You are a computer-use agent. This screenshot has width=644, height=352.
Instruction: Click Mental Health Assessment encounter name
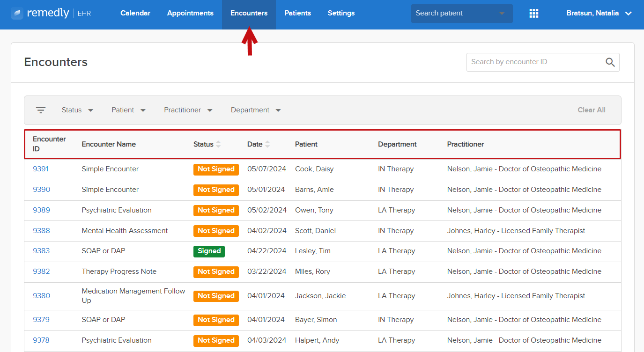pos(125,231)
